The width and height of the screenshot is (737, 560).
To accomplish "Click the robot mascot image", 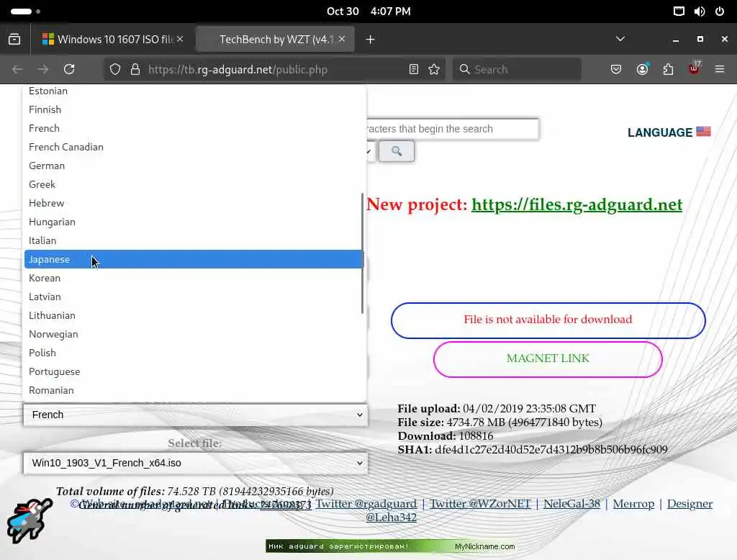I will click(x=29, y=520).
